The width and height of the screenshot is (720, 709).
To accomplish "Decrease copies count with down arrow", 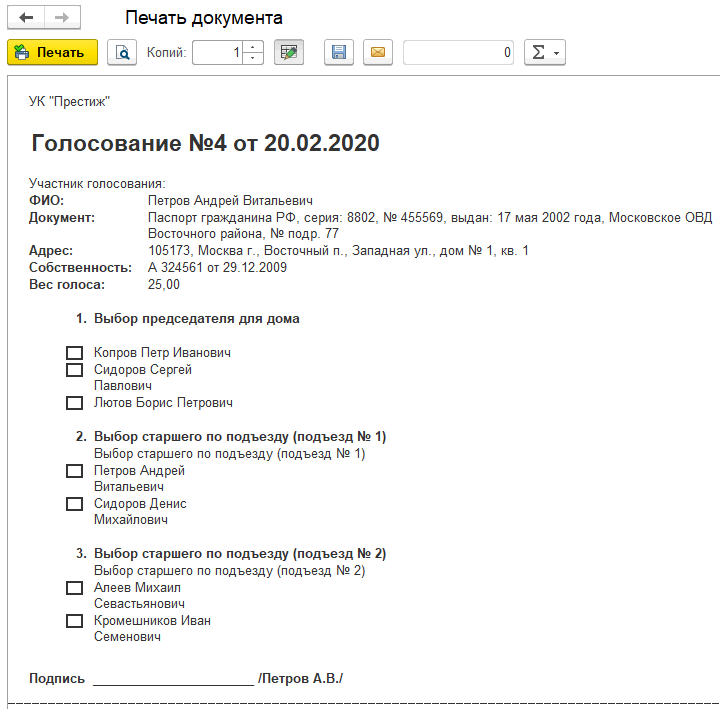I will coord(254,58).
